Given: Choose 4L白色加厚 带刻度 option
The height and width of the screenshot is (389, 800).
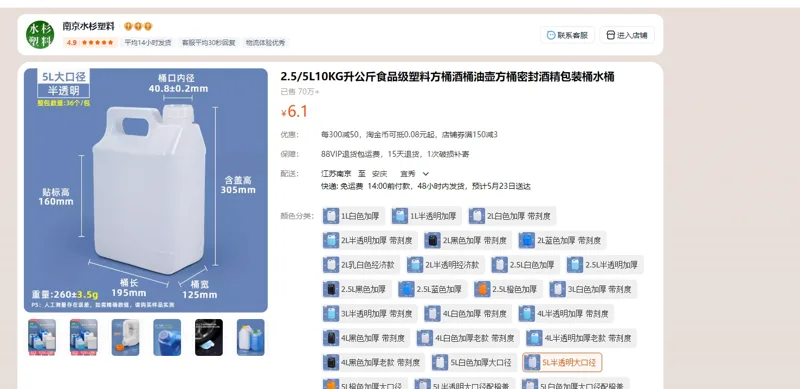Looking at the screenshot, I should pyautogui.click(x=468, y=314).
